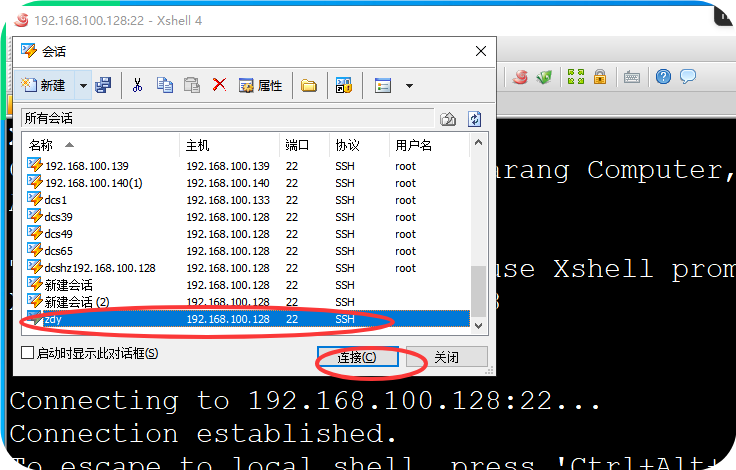The image size is (736, 470).
Task: Click the red Delete X icon
Action: (x=219, y=85)
